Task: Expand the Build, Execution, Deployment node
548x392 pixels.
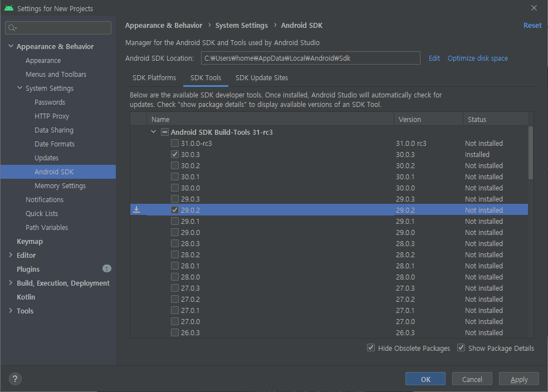Action: point(11,283)
